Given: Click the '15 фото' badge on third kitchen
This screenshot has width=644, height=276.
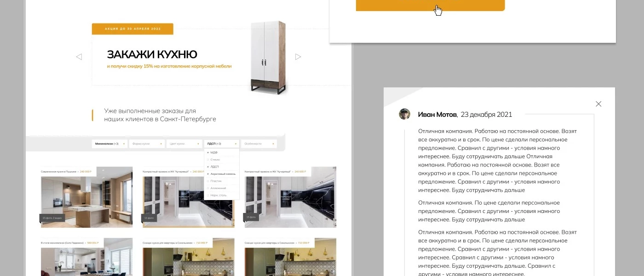Looking at the screenshot, I should click(x=251, y=217).
